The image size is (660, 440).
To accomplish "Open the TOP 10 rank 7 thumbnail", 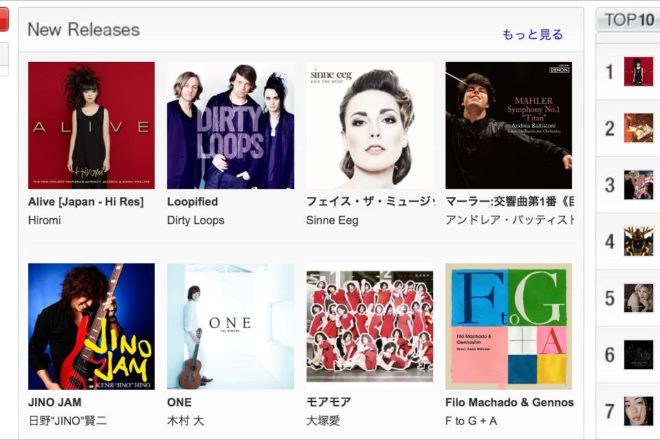I will click(x=638, y=411).
